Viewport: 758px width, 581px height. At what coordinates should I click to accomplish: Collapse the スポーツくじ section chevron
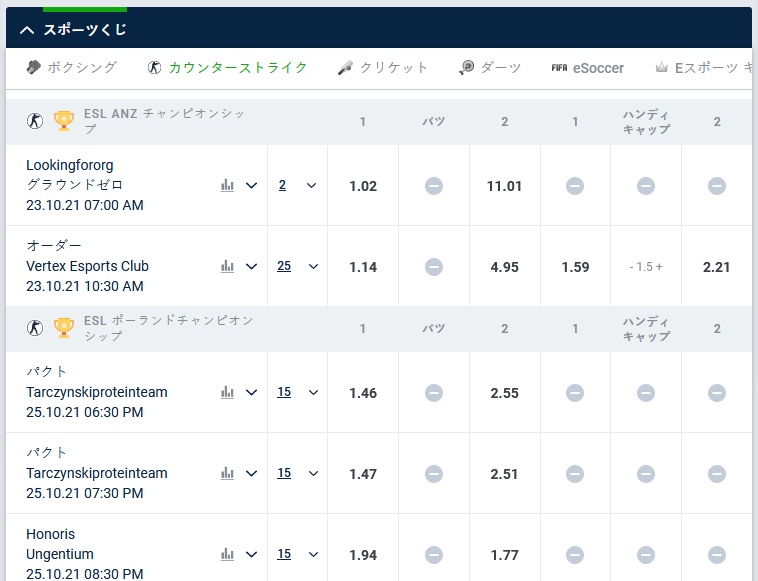27,30
